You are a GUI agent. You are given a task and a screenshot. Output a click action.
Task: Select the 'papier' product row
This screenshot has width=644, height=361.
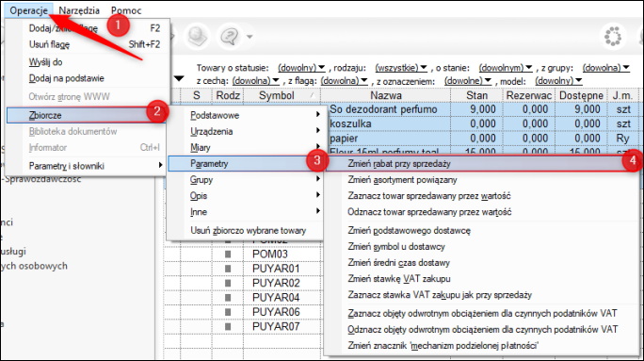483,139
